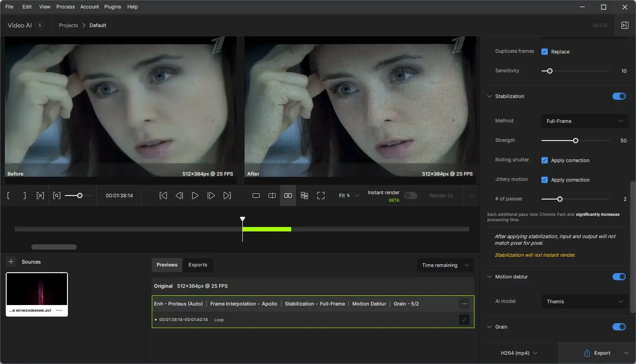Open the Stabilization Method dropdown
The width and height of the screenshot is (636, 364).
584,121
